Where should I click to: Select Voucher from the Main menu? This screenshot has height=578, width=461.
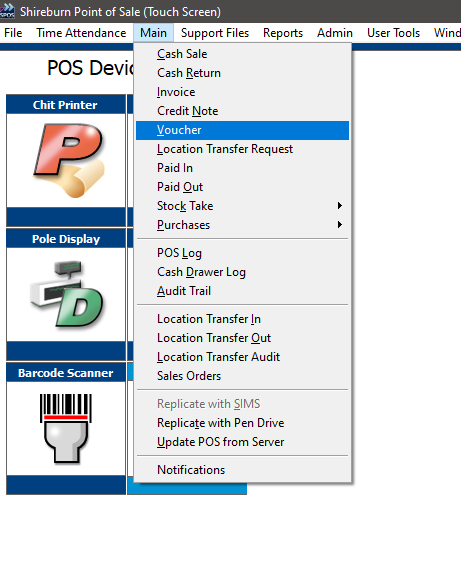click(242, 130)
